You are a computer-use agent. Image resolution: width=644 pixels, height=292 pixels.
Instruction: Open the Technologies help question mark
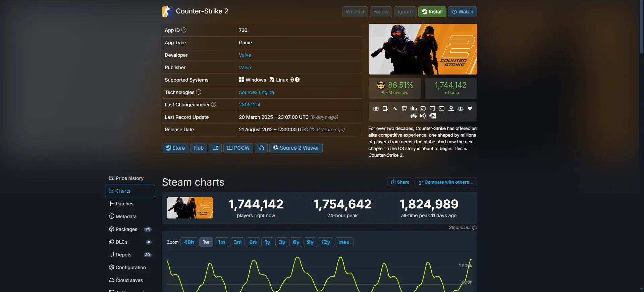pyautogui.click(x=199, y=92)
